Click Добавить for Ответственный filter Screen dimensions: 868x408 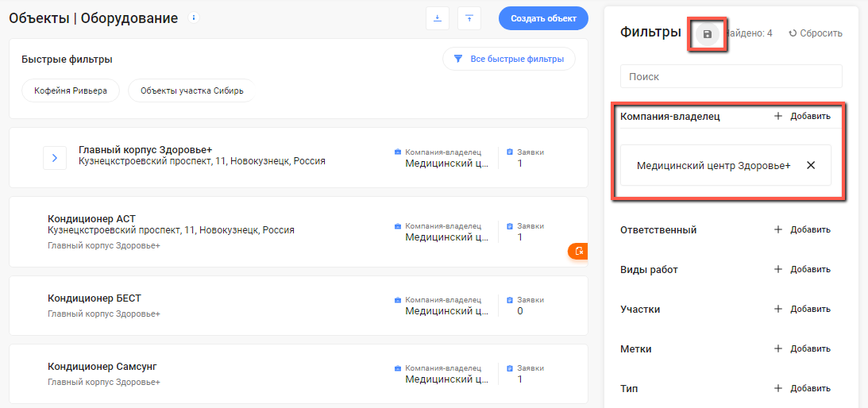pyautogui.click(x=811, y=229)
